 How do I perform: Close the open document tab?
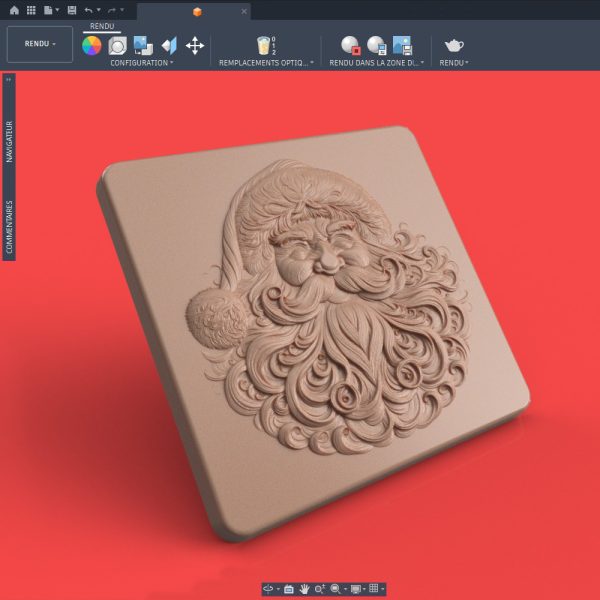coord(244,11)
